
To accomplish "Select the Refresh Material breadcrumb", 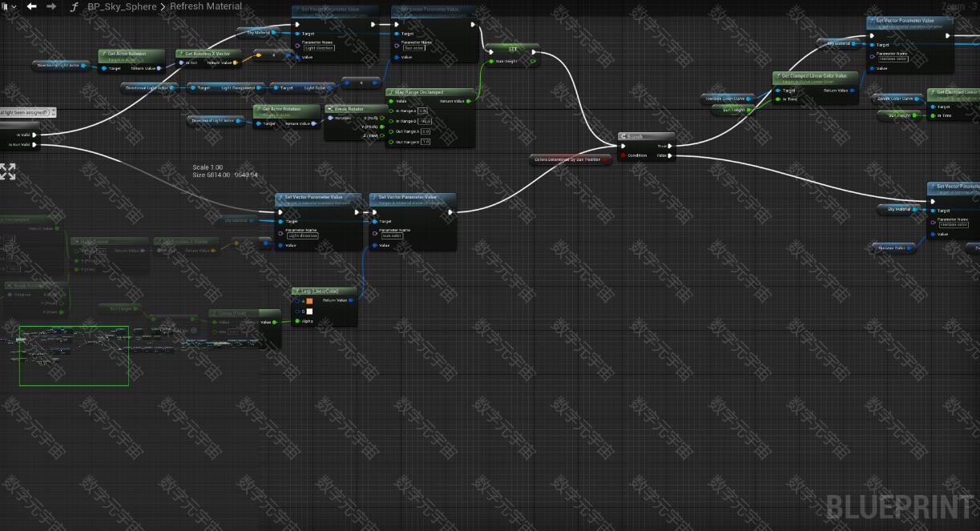I will (206, 6).
